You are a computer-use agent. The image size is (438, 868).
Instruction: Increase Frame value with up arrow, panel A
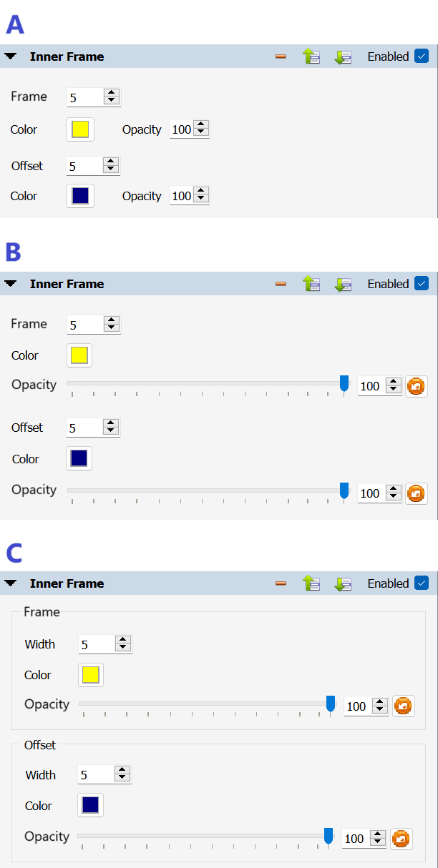(111, 93)
